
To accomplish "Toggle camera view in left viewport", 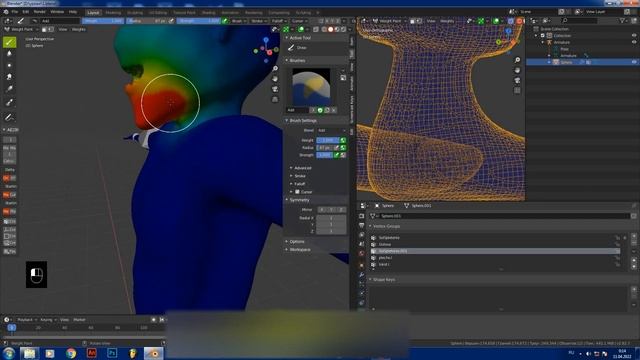I will point(275,89).
